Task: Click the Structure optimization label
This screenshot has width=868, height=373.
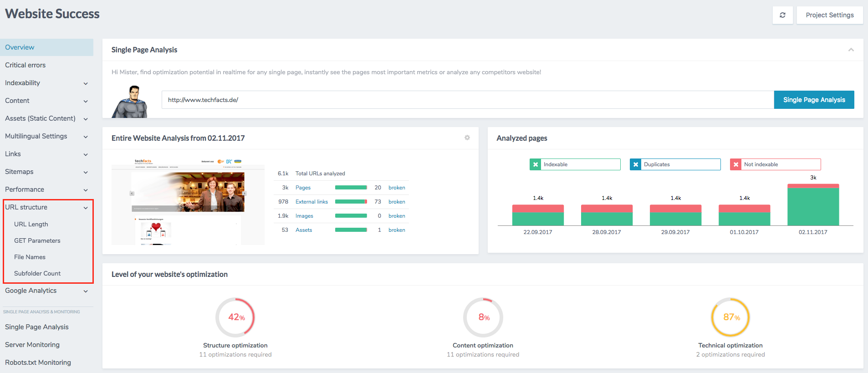Action: point(235,346)
